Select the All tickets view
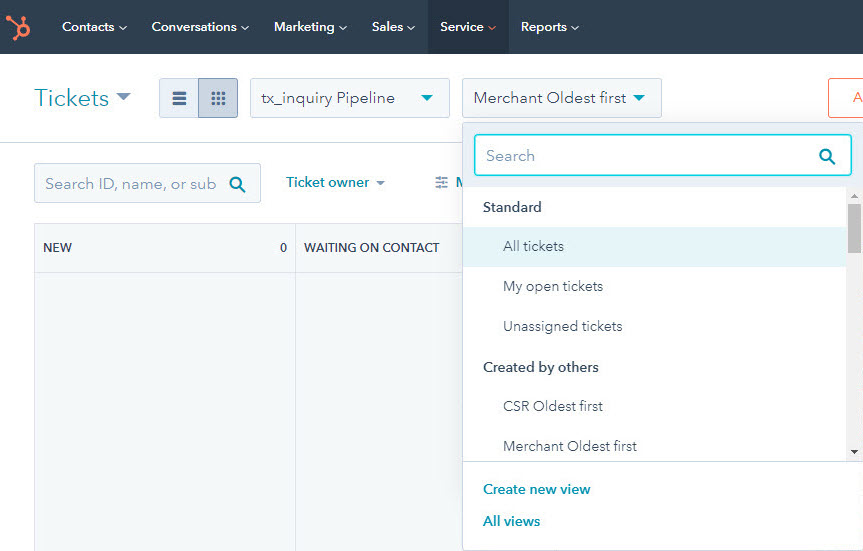863x551 pixels. pos(654,247)
